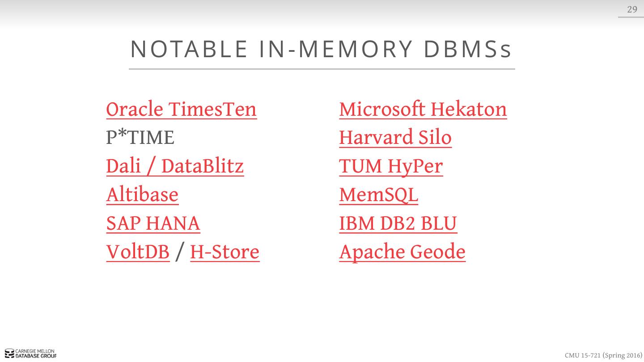Visit the VoltDB link
The height and width of the screenshot is (362, 644).
(x=138, y=252)
